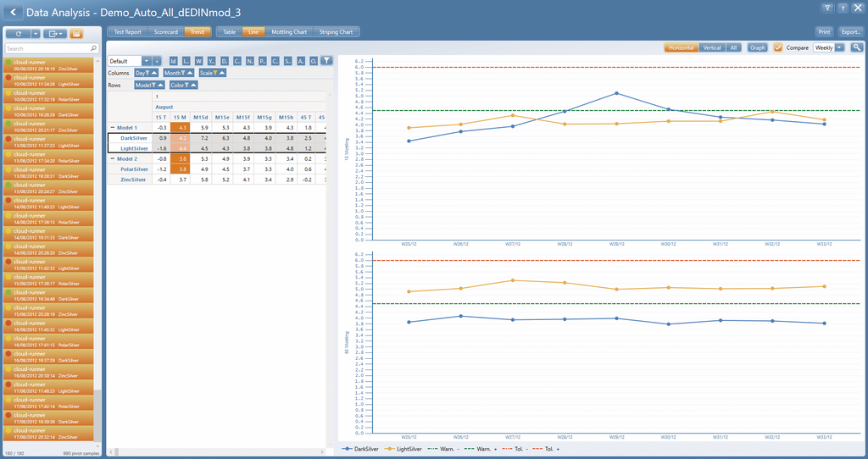Click the 15 M column header
868x459 pixels.
click(180, 117)
